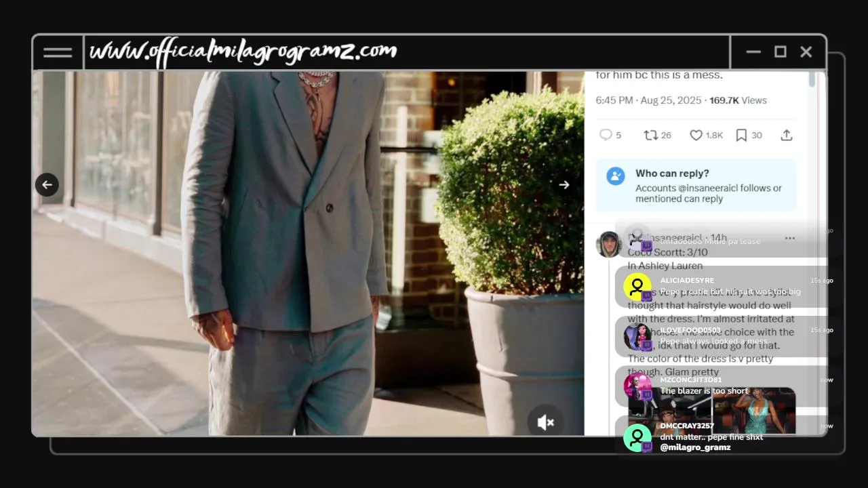The width and height of the screenshot is (868, 488).
Task: Bookmark the tweet showing 30 bookmarks
Action: (741, 136)
